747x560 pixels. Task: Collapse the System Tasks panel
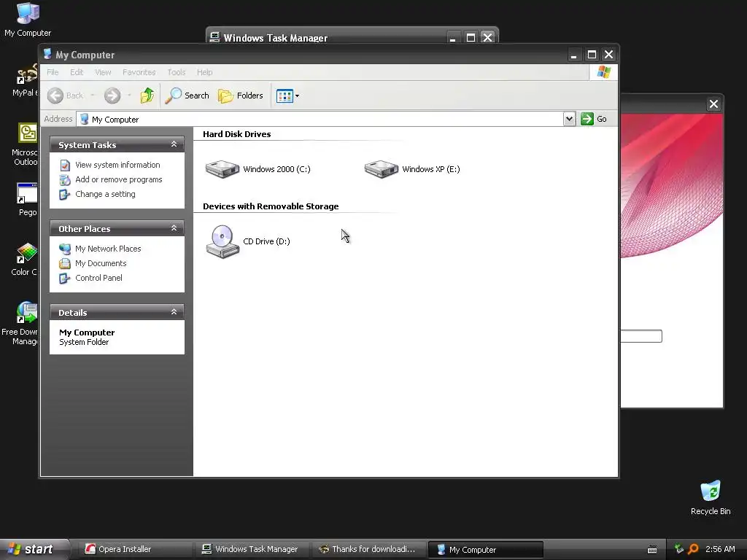tap(174, 144)
